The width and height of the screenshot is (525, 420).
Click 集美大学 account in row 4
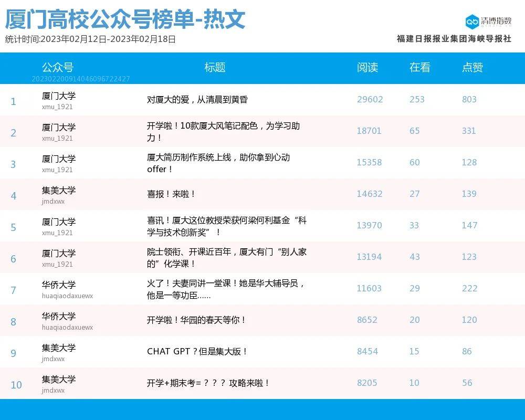pos(59,191)
